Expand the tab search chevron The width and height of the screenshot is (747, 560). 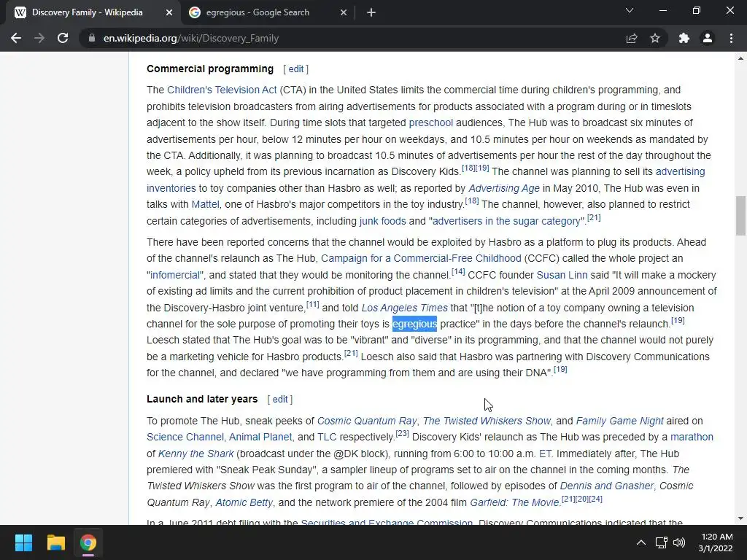630,10
